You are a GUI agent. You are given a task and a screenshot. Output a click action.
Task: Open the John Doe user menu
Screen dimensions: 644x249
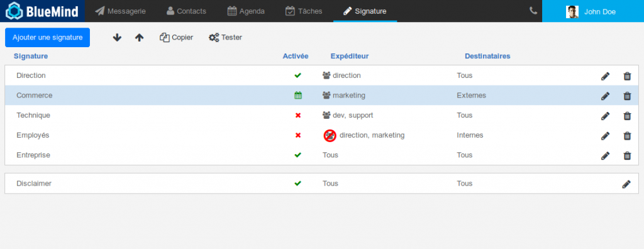[593, 11]
